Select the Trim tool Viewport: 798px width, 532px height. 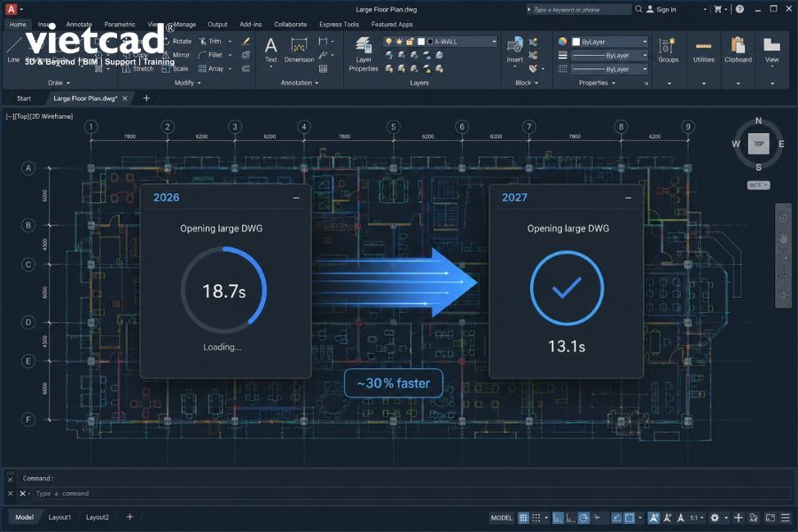click(211, 42)
